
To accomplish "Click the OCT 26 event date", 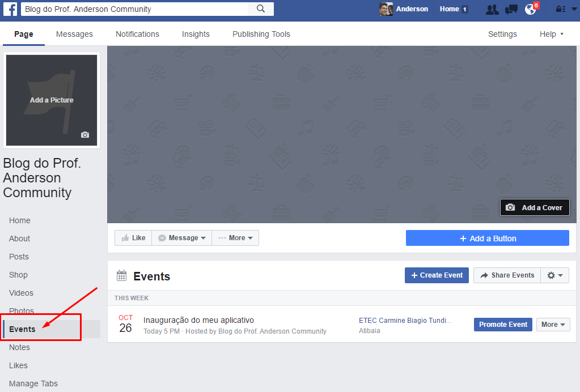I will (125, 324).
